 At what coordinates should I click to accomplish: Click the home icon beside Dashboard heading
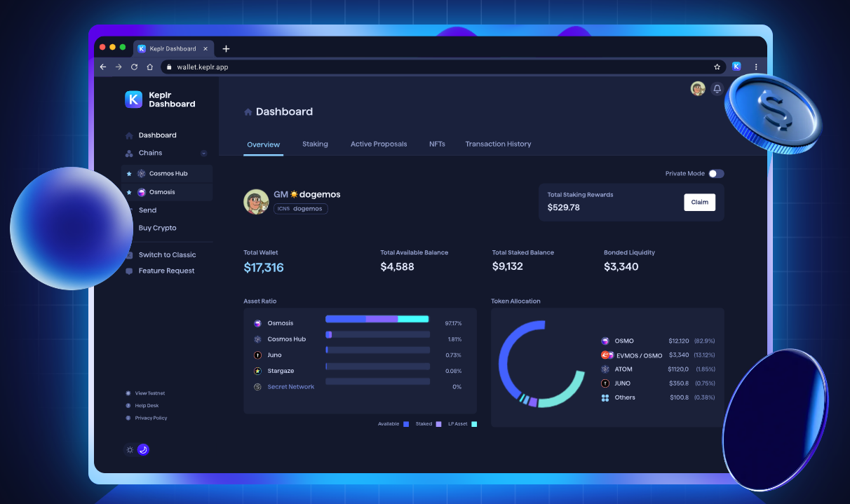[x=248, y=112]
